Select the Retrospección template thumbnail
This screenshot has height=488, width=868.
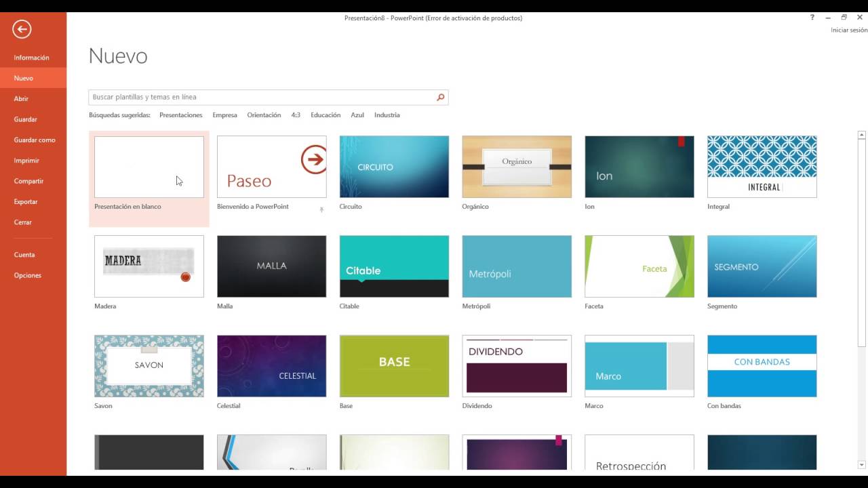click(639, 453)
